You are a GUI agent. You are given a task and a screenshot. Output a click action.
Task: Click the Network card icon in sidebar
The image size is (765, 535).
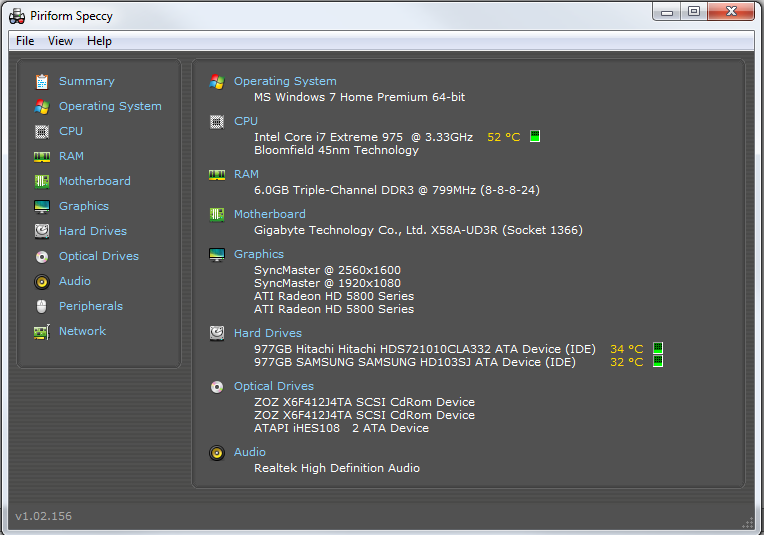[x=42, y=332]
